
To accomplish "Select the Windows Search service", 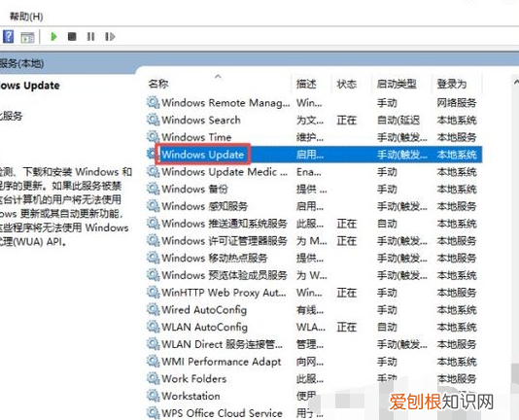I will tap(314, 120).
